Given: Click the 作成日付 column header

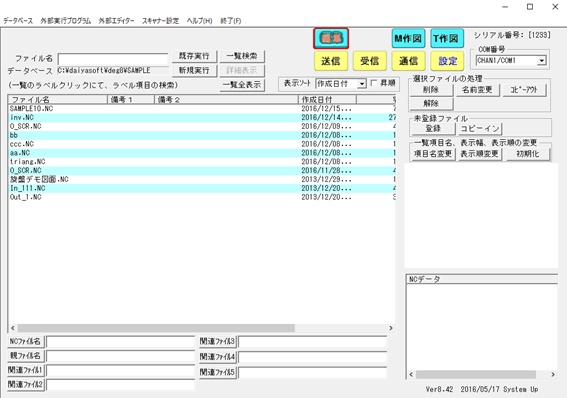Looking at the screenshot, I should click(x=327, y=99).
